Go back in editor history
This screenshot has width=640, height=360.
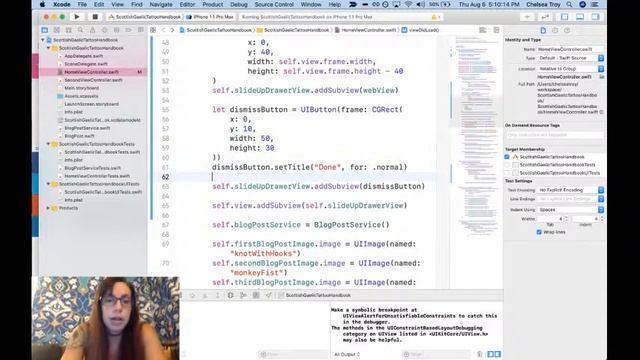click(164, 30)
